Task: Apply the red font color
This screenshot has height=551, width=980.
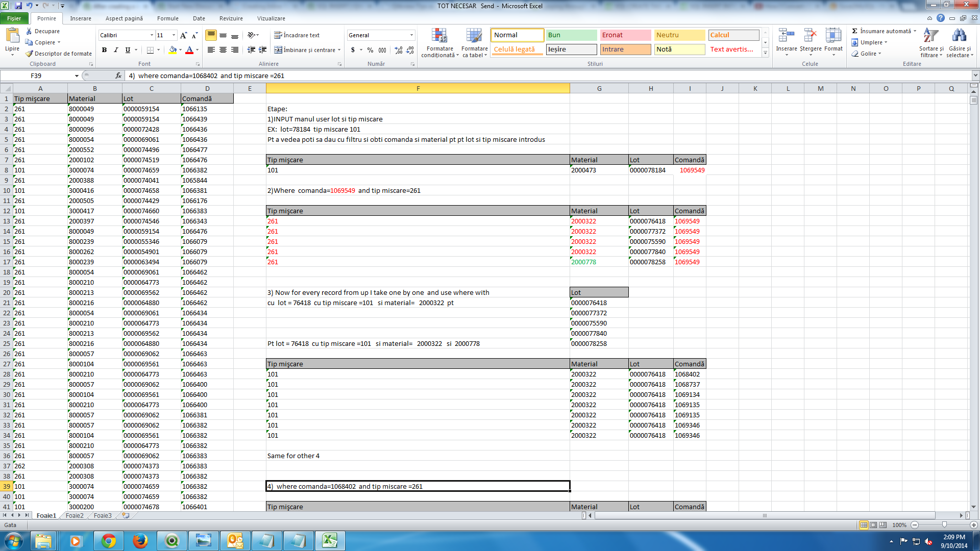Action: click(x=189, y=50)
